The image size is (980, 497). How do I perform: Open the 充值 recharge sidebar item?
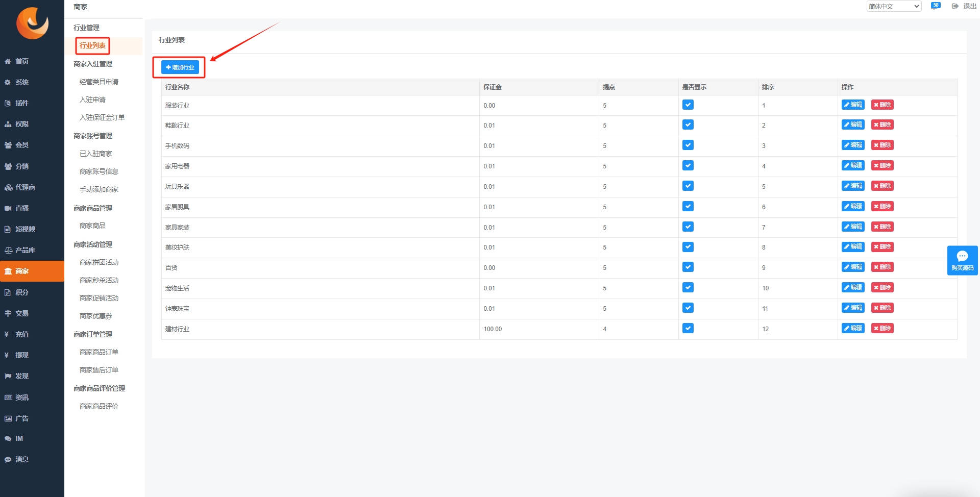[x=32, y=334]
